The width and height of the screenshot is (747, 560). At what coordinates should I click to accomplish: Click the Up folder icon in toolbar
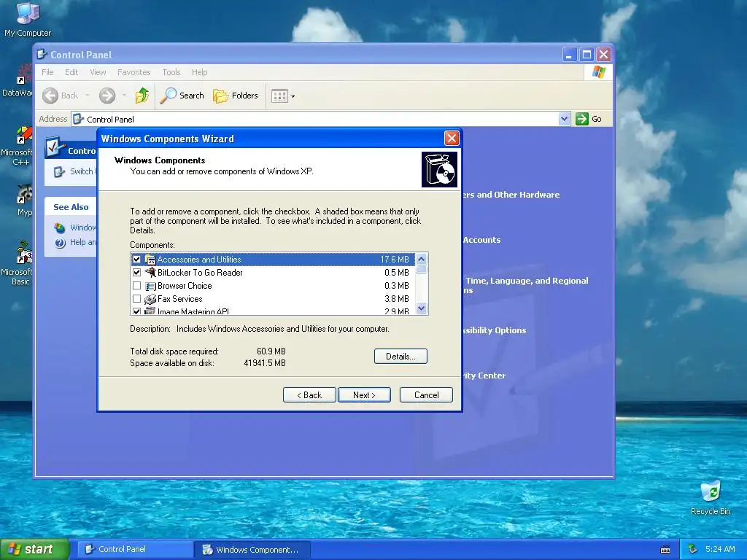[x=142, y=96]
